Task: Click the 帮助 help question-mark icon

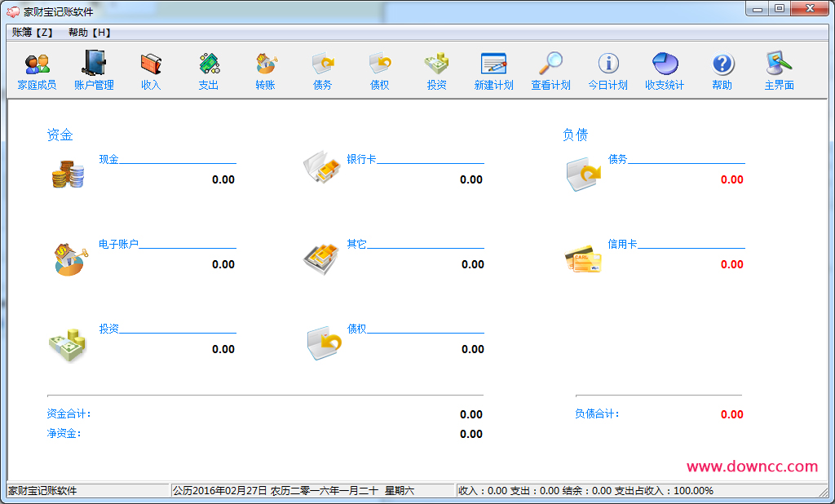Action: (x=722, y=70)
